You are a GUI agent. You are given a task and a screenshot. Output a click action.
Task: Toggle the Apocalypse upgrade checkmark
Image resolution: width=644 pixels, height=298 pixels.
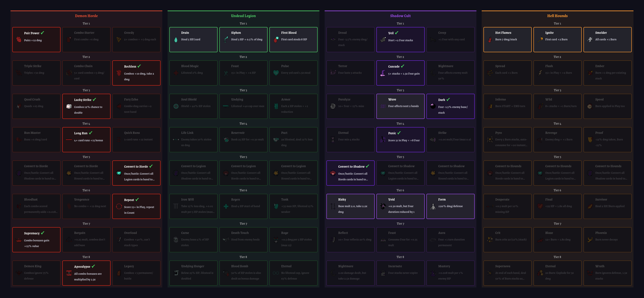[x=93, y=266]
